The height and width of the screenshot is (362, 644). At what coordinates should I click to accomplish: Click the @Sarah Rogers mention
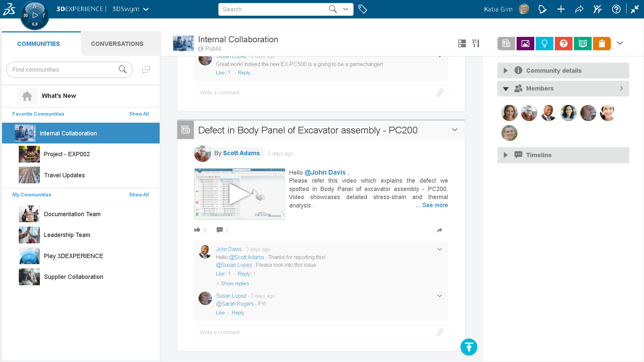[235, 304]
